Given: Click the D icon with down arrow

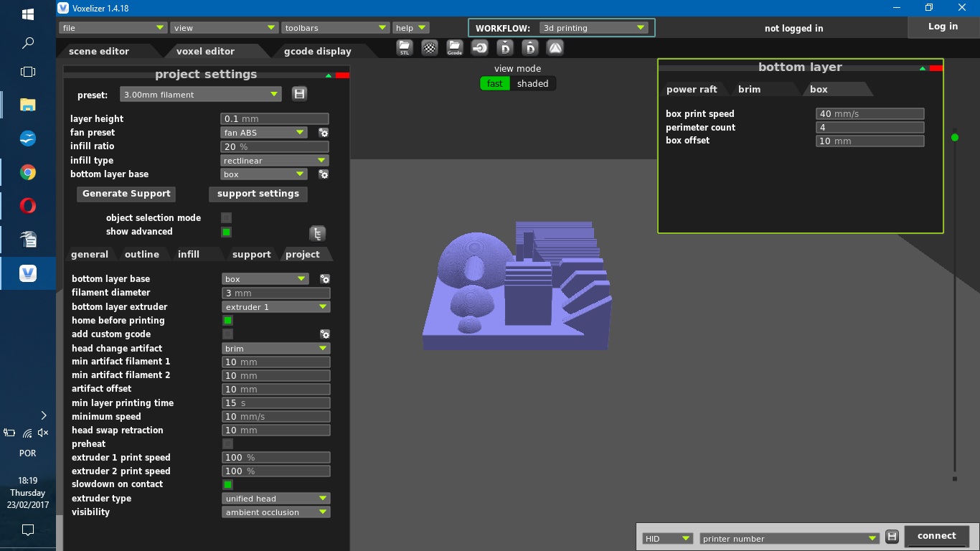Looking at the screenshot, I should [x=505, y=48].
